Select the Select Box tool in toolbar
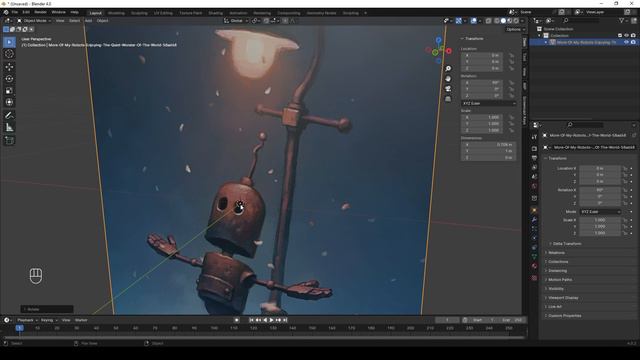Screen dimensions: 640x360 [x=9, y=42]
